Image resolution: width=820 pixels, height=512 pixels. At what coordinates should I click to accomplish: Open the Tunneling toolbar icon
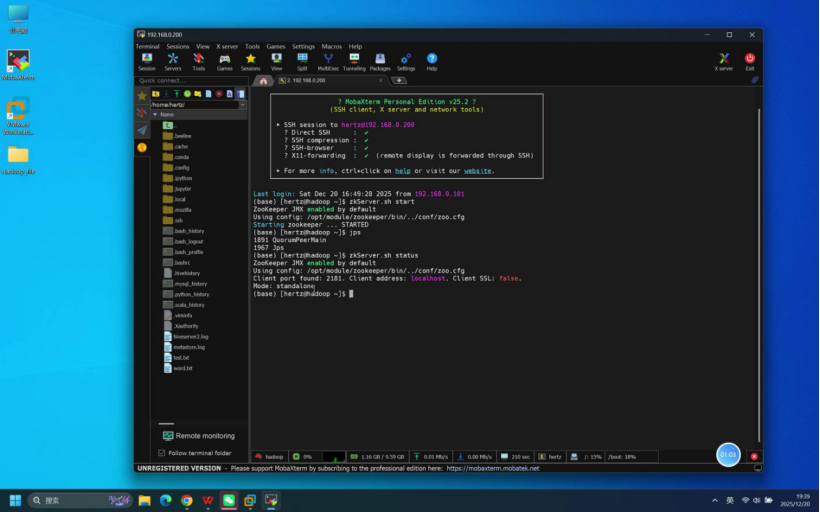point(354,62)
